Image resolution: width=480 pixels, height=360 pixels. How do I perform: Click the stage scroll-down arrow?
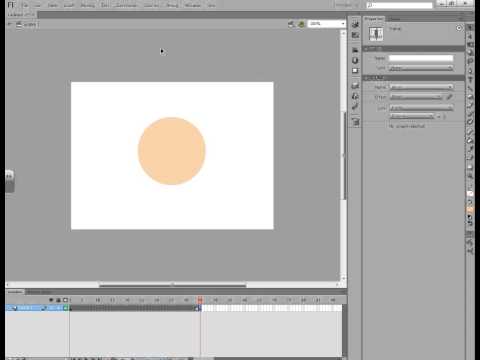tap(343, 278)
